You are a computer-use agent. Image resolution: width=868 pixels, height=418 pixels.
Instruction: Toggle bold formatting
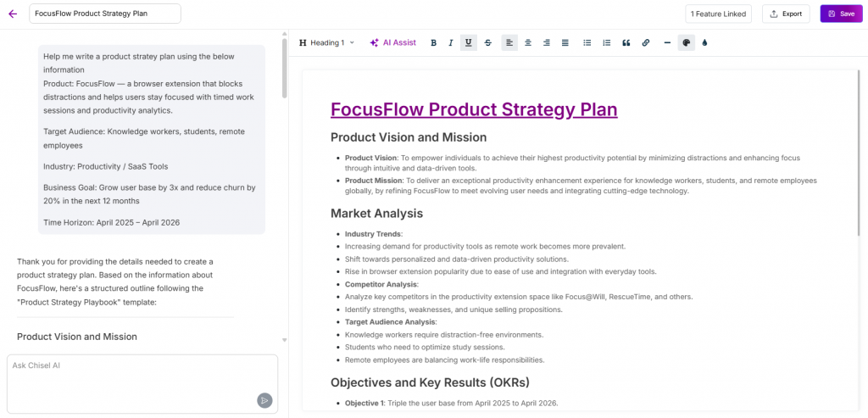[433, 42]
